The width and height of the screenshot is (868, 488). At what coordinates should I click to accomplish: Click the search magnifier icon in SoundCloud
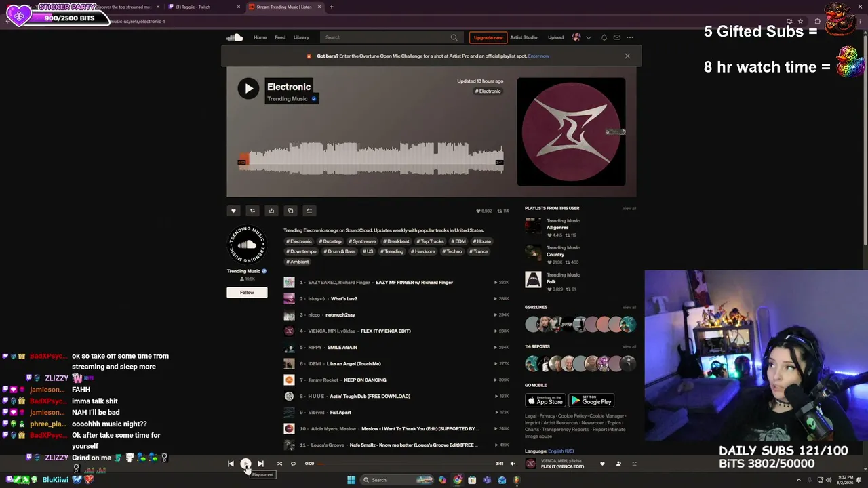click(454, 37)
